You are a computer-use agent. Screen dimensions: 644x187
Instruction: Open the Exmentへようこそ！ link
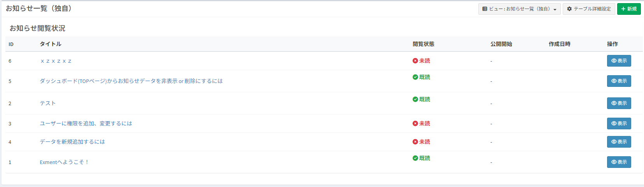[64, 162]
